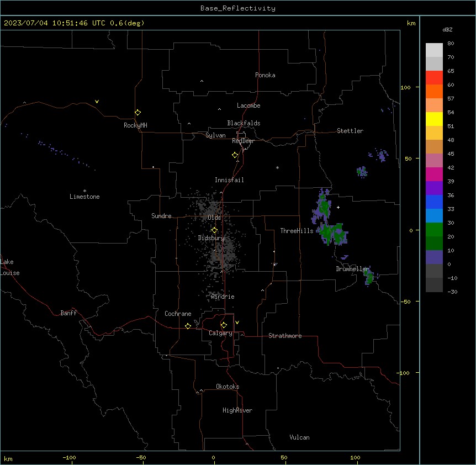
Task: Click the Vulcan label
Action: click(x=300, y=437)
